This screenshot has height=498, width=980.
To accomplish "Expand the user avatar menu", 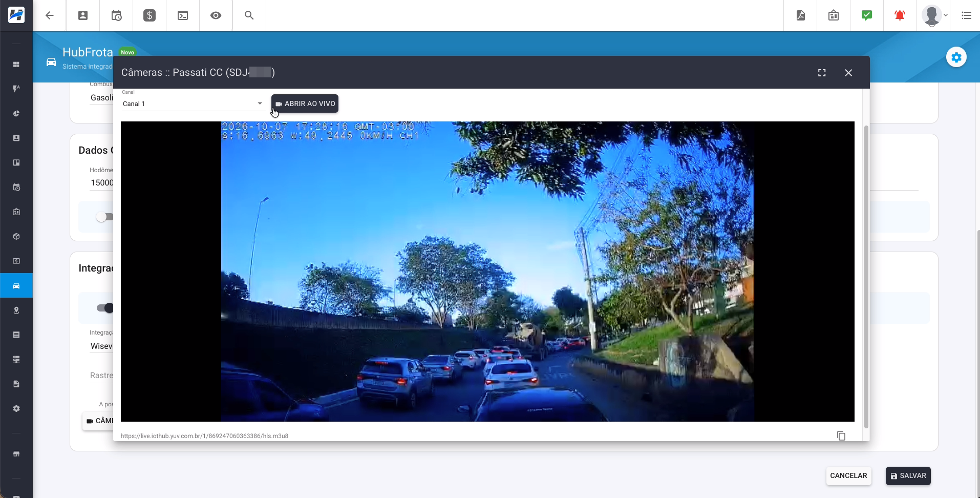I will 935,15.
